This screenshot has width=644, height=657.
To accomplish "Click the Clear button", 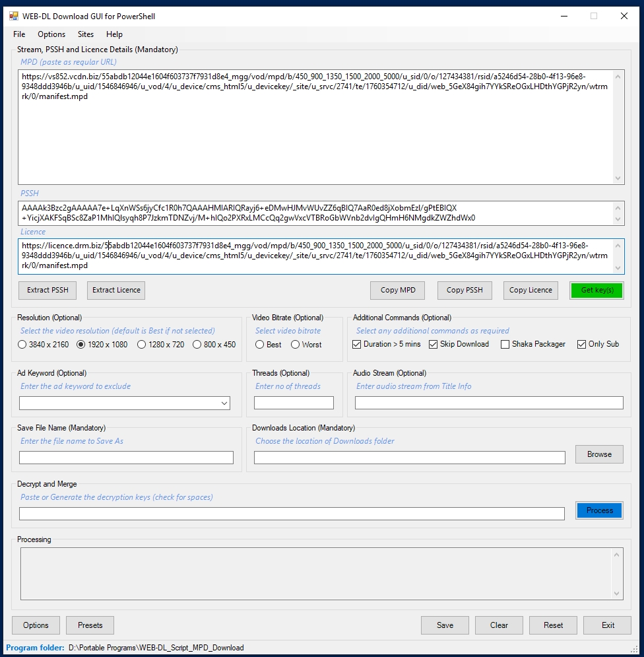I will [499, 625].
